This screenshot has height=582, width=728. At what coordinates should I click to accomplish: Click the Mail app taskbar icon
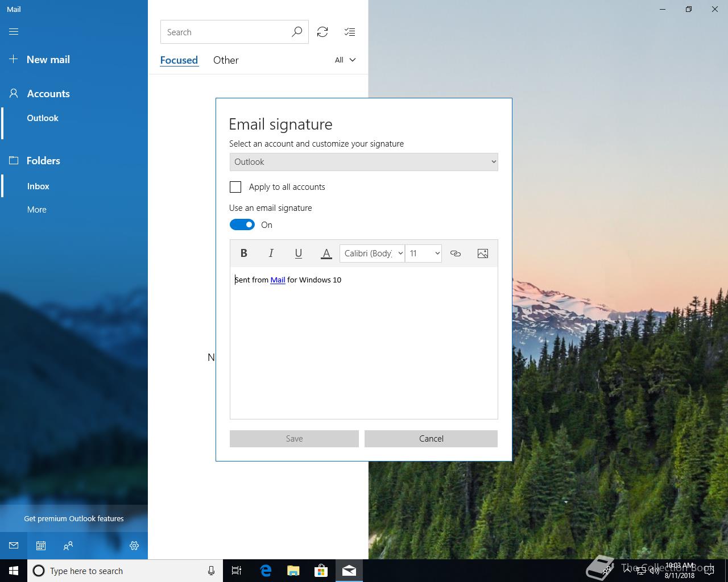click(349, 571)
